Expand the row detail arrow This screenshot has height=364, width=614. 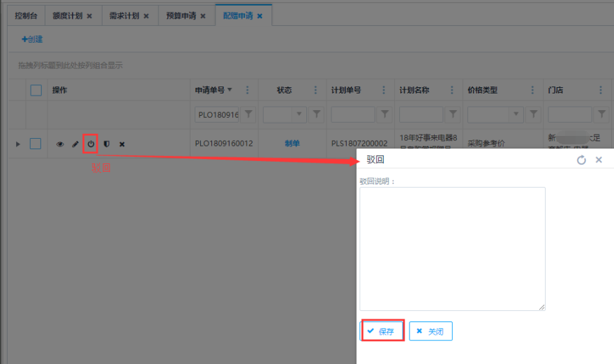tap(18, 144)
